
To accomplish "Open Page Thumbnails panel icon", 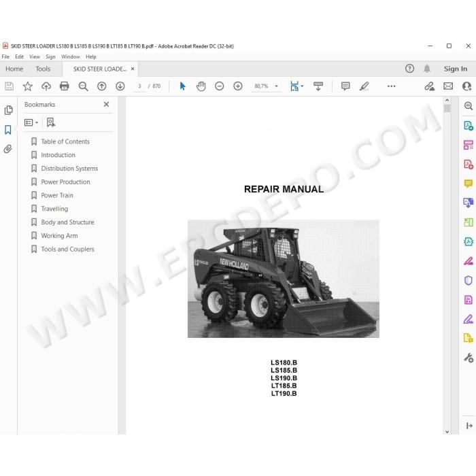I will (x=8, y=110).
